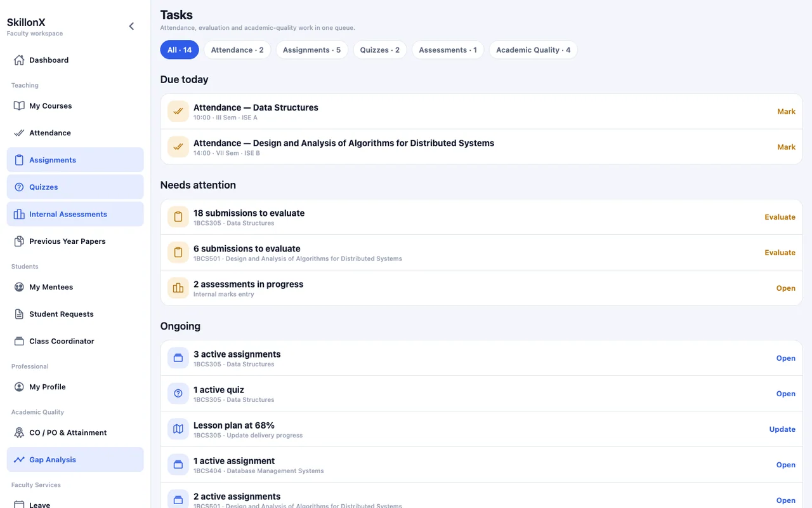Click the Quizzes question-mark sidebar icon
Viewport: 812px width, 508px height.
point(19,187)
